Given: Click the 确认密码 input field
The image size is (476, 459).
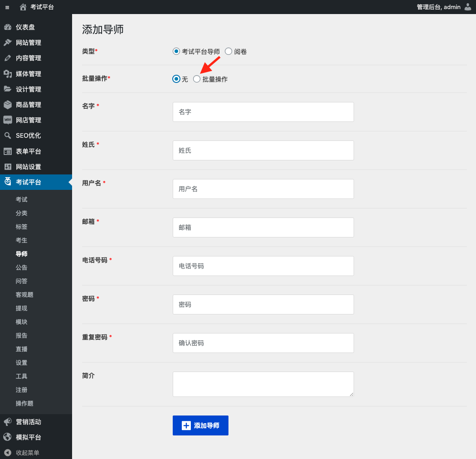Looking at the screenshot, I should pyautogui.click(x=263, y=343).
